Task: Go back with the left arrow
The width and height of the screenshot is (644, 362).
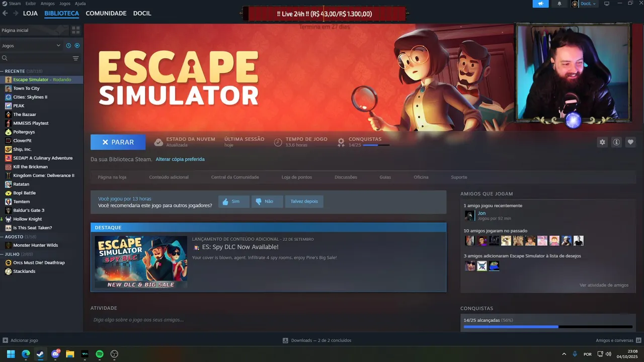Action: [5, 13]
